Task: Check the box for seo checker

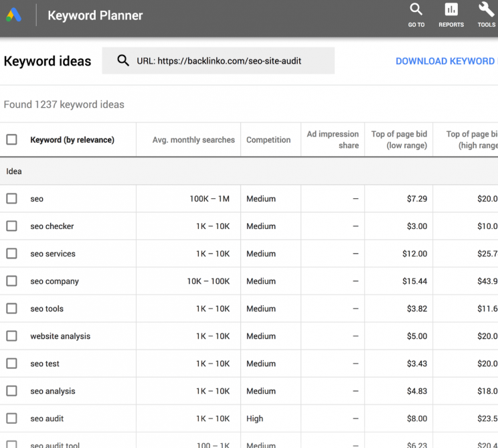Action: pyautogui.click(x=12, y=226)
